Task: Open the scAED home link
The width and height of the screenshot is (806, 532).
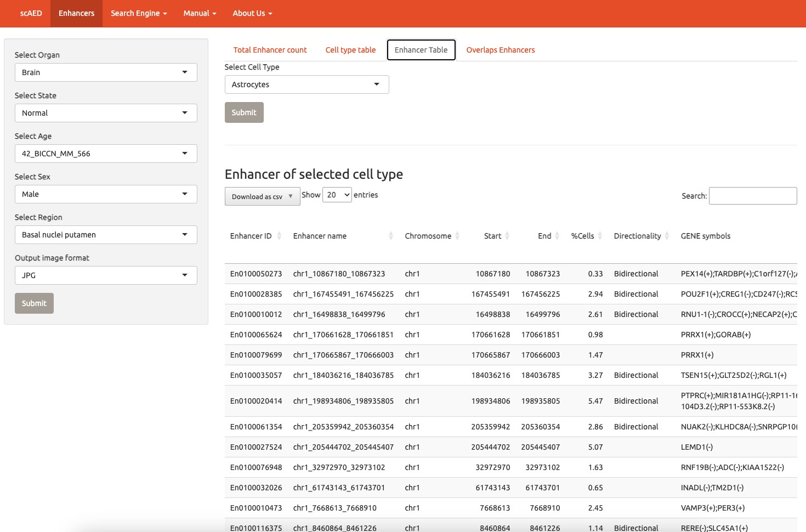Action: pyautogui.click(x=31, y=13)
